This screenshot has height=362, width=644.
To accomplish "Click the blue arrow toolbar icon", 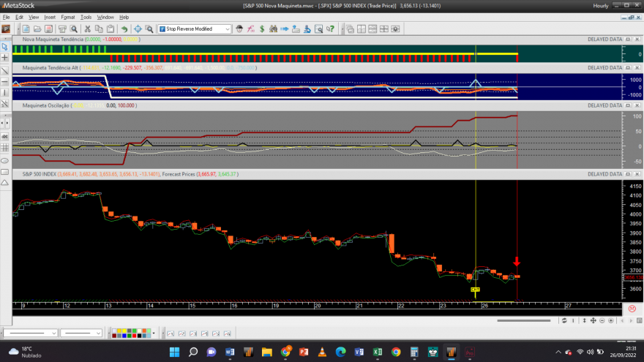I will [285, 29].
